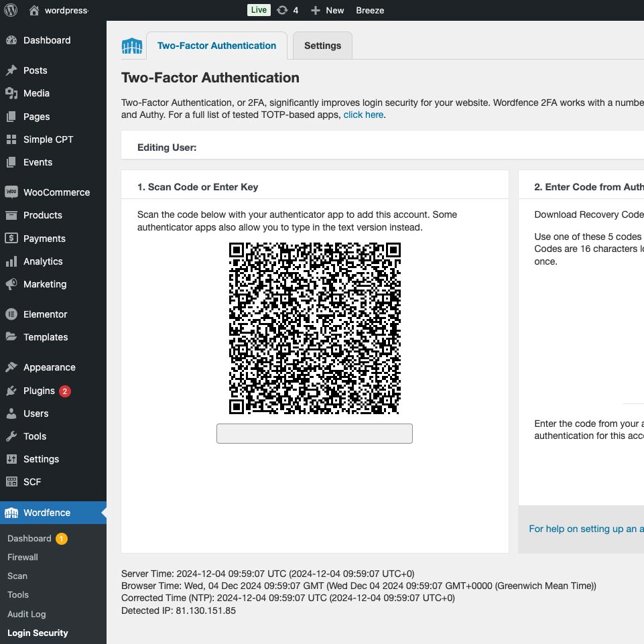
Task: Open the Breeze admin bar menu
Action: pyautogui.click(x=370, y=10)
